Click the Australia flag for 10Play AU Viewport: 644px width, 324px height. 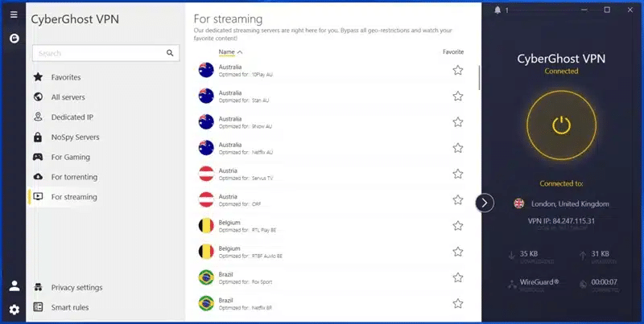pyautogui.click(x=206, y=70)
